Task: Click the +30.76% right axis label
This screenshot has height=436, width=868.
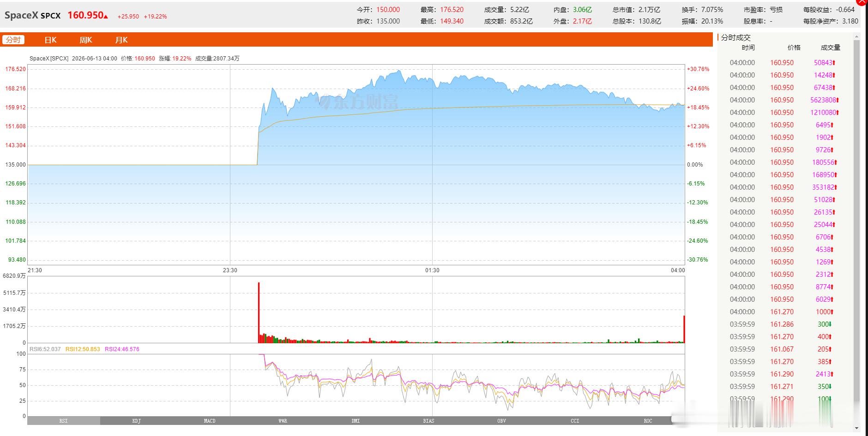Action: click(698, 69)
